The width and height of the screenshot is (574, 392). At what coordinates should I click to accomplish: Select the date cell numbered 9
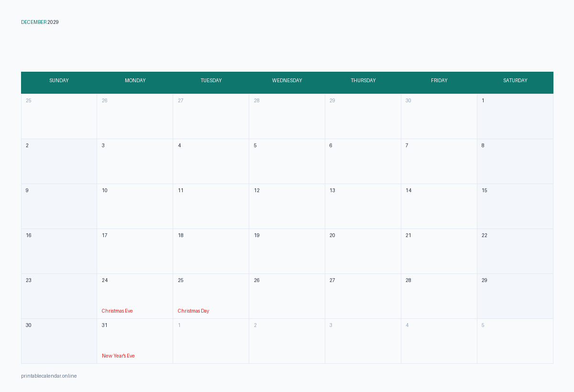coord(59,206)
